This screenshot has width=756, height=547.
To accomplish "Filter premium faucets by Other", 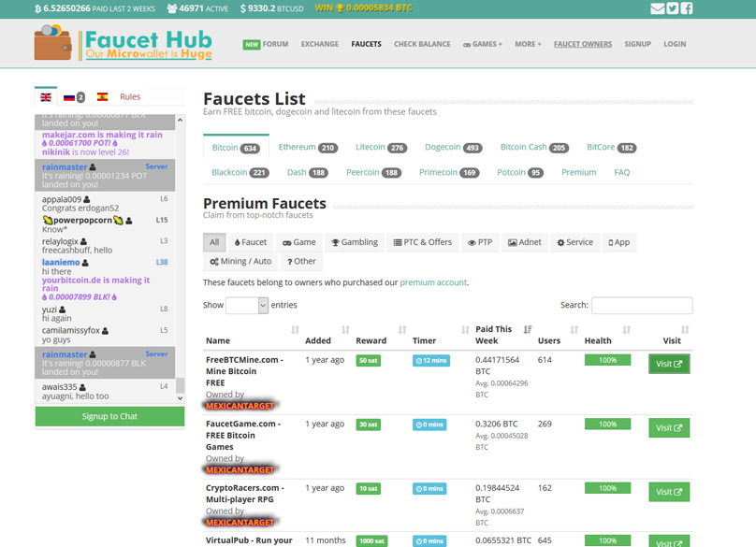I will [x=301, y=261].
